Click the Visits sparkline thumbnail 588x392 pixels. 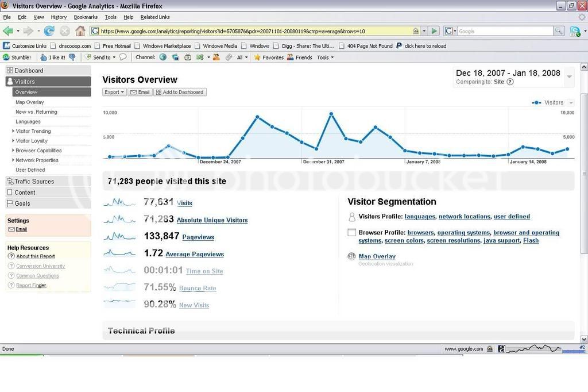click(119, 202)
